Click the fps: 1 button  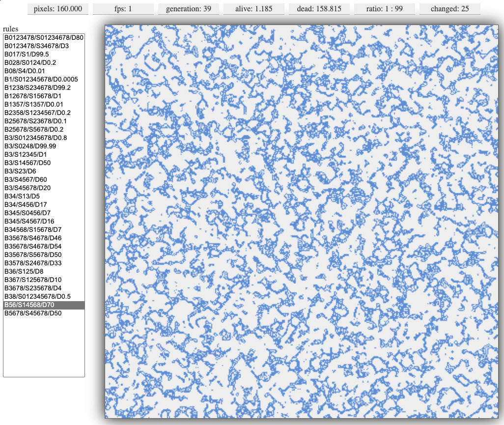pyautogui.click(x=123, y=9)
